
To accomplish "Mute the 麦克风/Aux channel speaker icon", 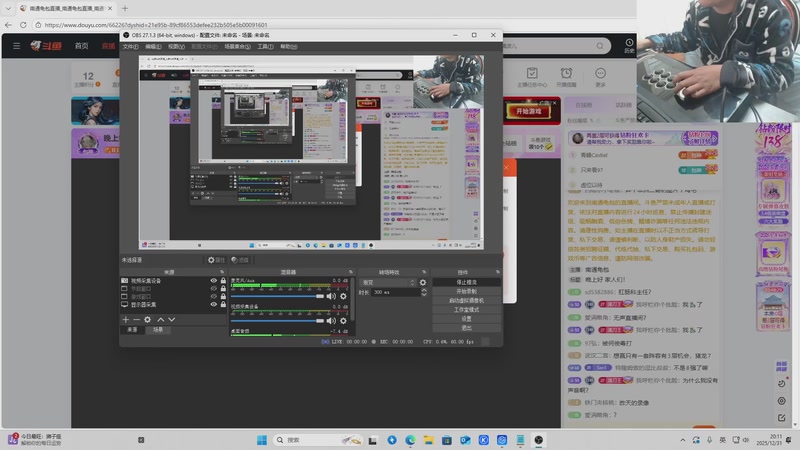I will (331, 296).
